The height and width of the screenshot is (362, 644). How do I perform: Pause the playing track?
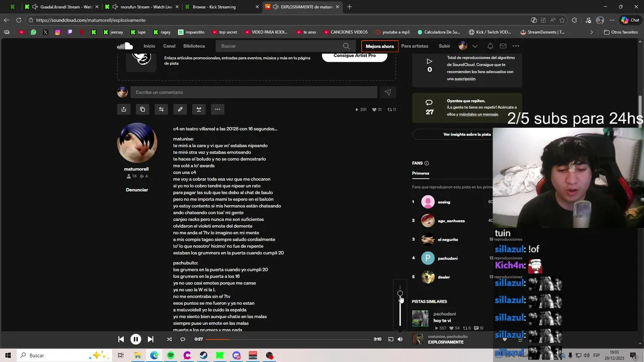136,339
